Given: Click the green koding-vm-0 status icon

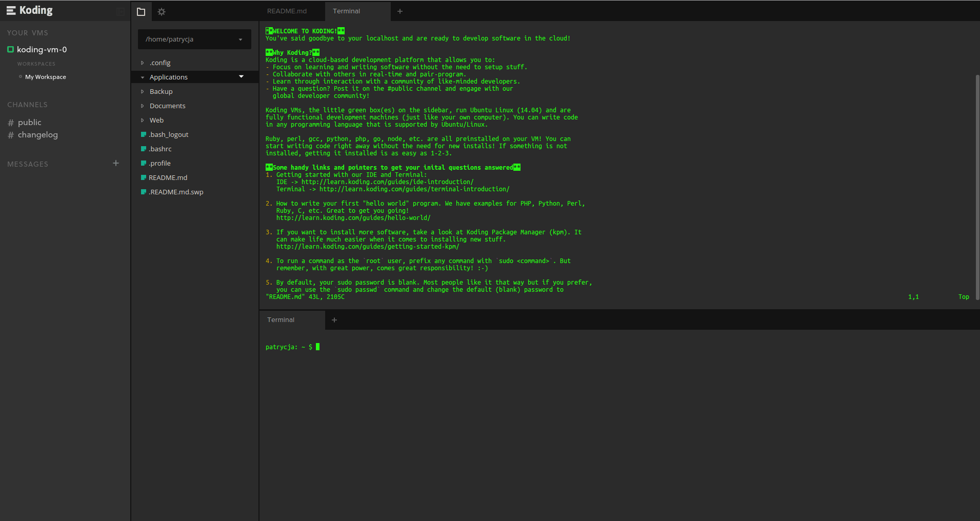Looking at the screenshot, I should coord(10,49).
